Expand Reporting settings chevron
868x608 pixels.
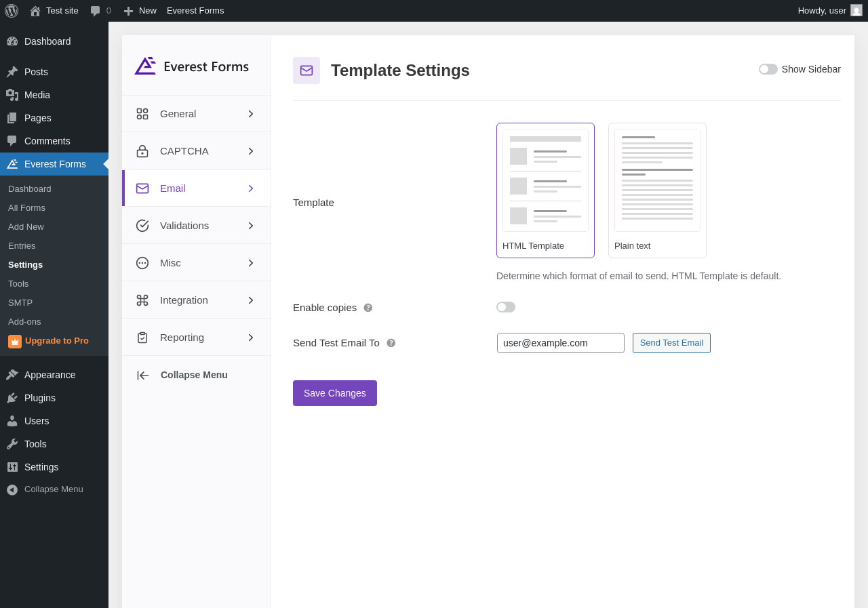point(251,338)
